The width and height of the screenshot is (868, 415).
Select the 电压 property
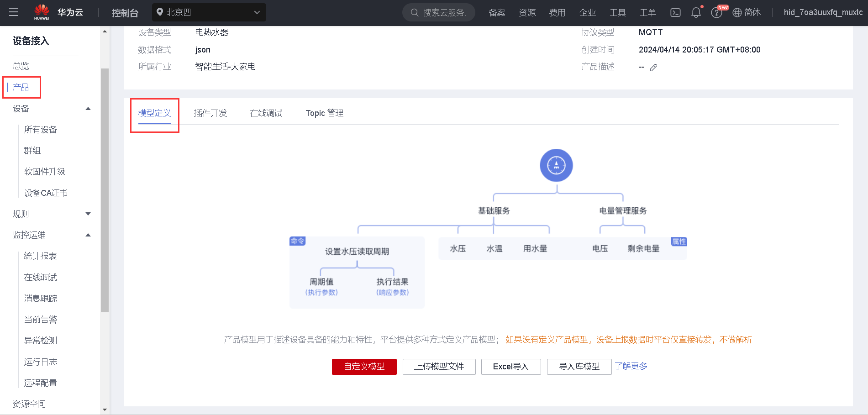pyautogui.click(x=600, y=249)
